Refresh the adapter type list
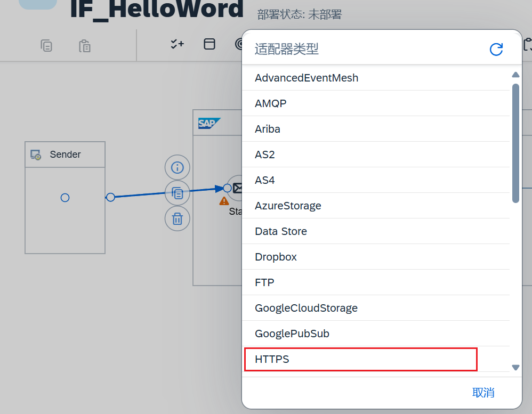Viewport: 532px width, 414px height. pos(496,49)
